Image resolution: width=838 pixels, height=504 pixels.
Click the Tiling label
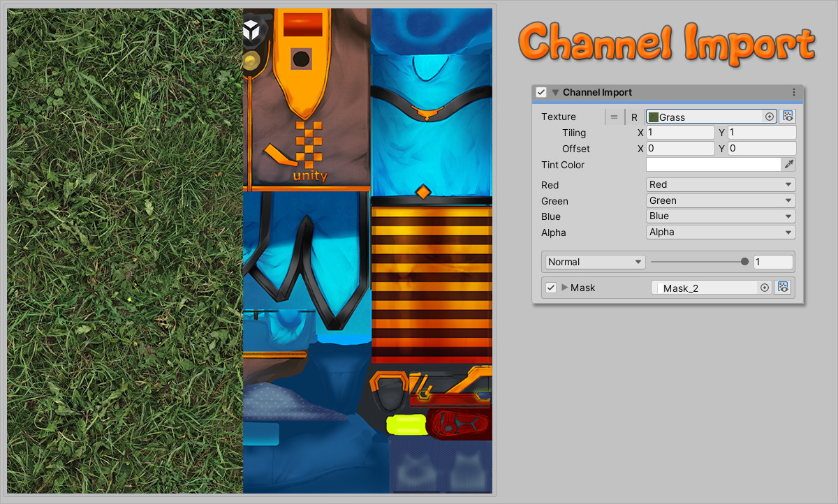tap(574, 133)
